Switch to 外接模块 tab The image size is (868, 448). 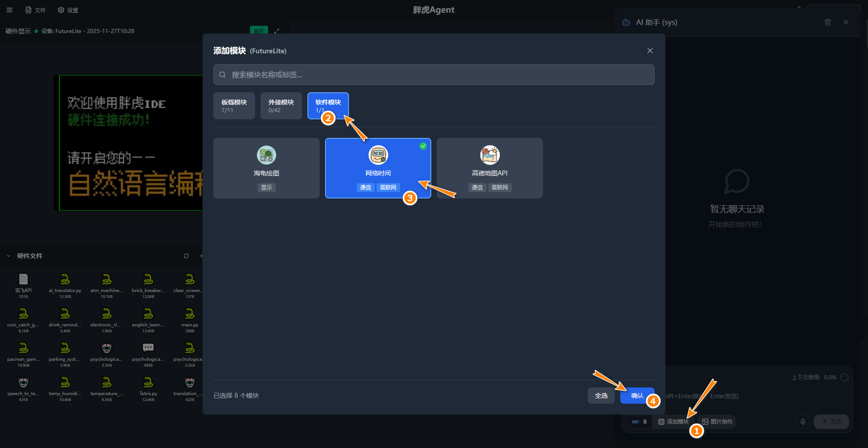point(281,106)
